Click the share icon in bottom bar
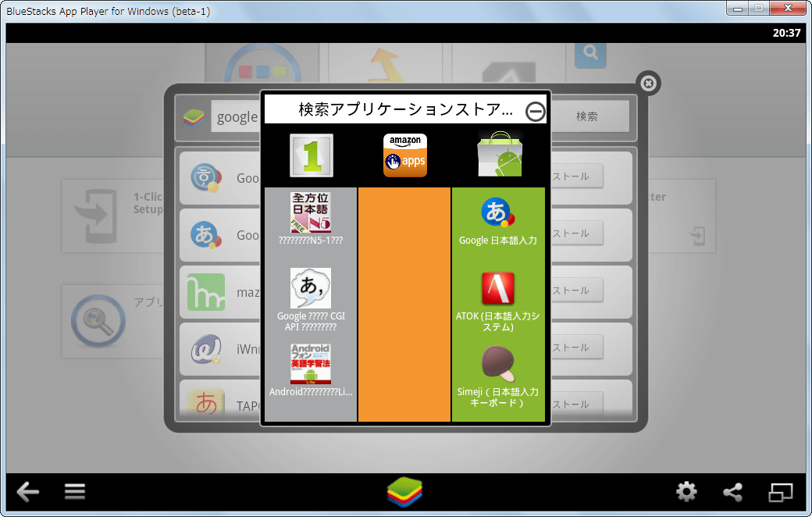Screen dimensions: 812x517 pos(733,491)
